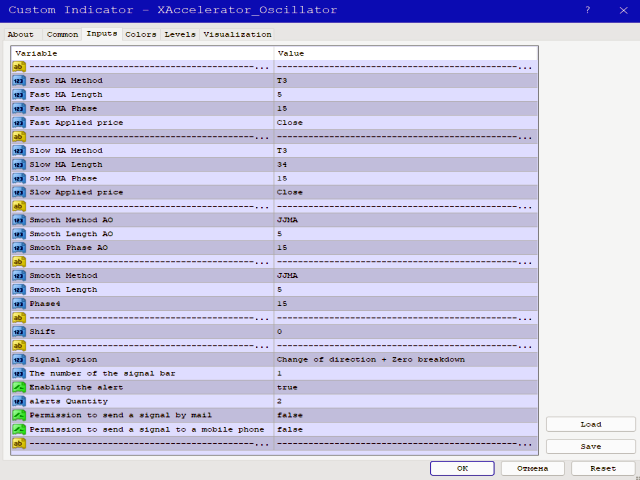Select the Slow MA Phase row label

click(63, 178)
